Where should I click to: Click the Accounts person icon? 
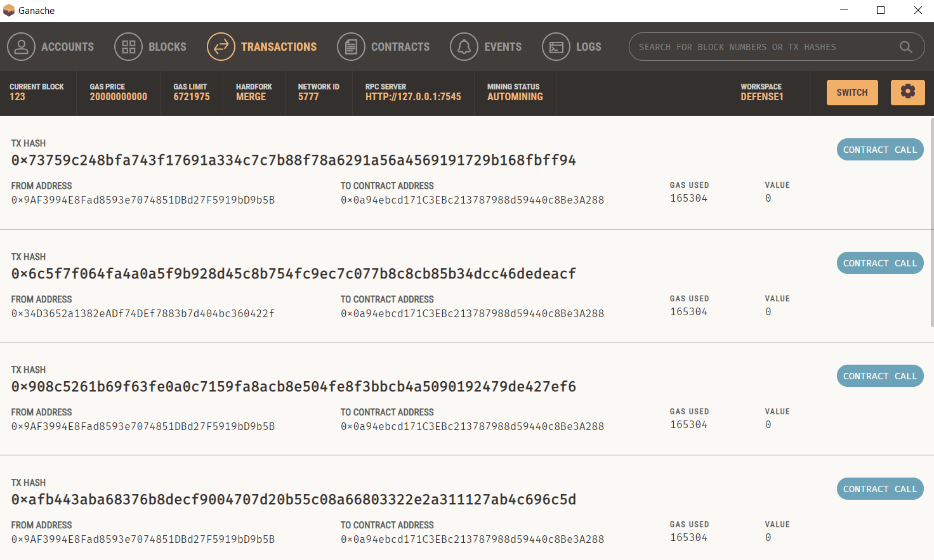coord(21,47)
